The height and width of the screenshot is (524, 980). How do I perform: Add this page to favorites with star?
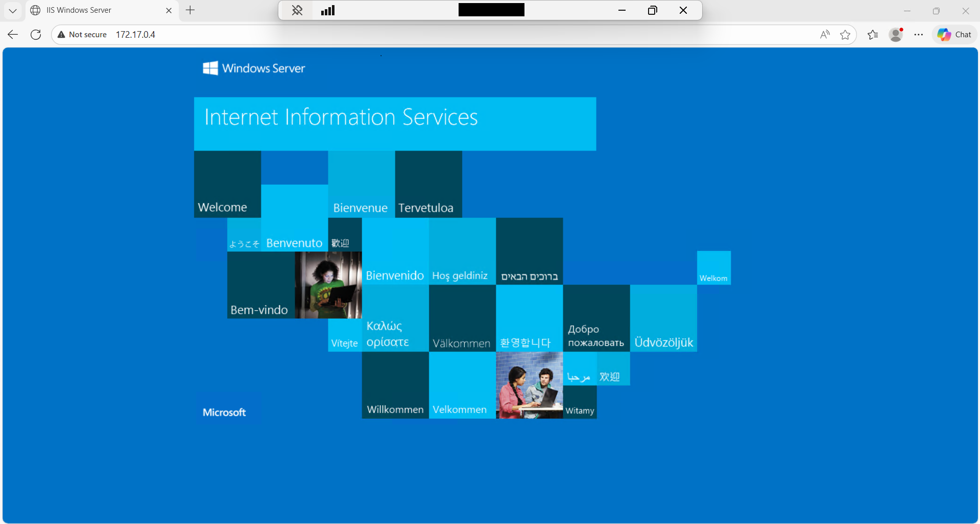point(845,34)
